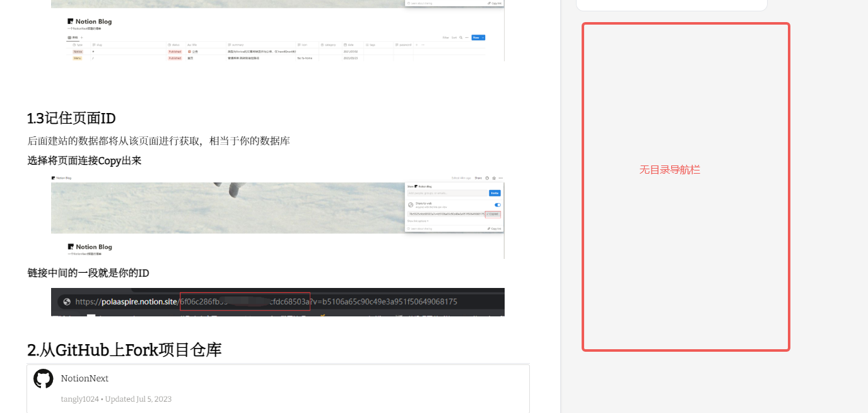
Task: Open the three-dot more options menu in the share header
Action: [500, 178]
